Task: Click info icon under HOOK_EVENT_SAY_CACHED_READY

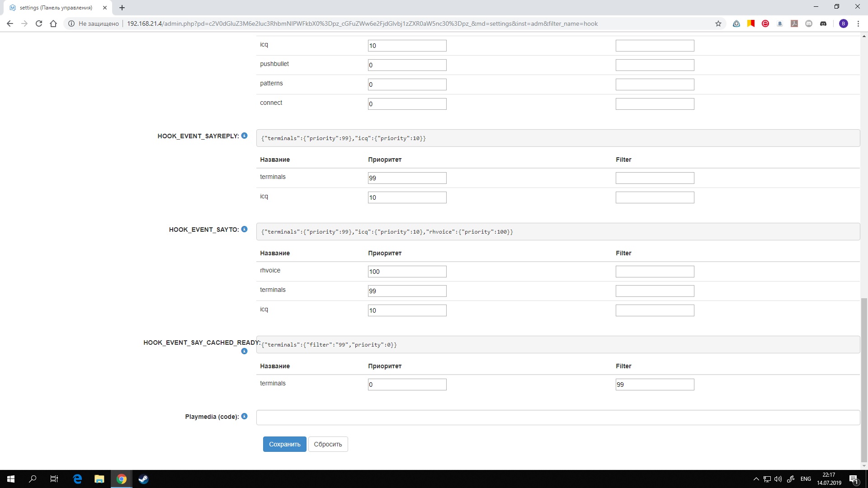Action: click(244, 351)
